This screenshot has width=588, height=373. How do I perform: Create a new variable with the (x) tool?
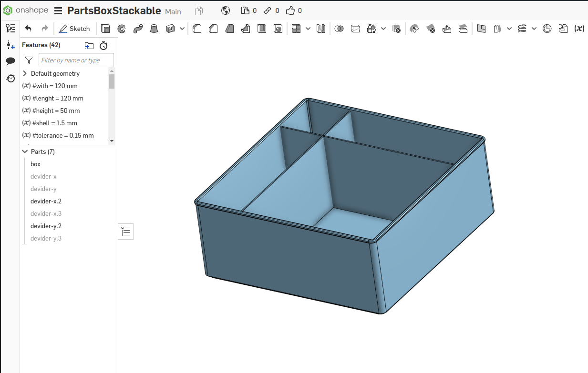tap(579, 29)
